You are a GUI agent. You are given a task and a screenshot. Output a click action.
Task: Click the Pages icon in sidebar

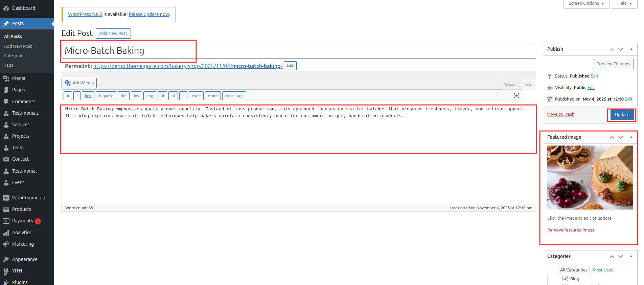pyautogui.click(x=6, y=90)
